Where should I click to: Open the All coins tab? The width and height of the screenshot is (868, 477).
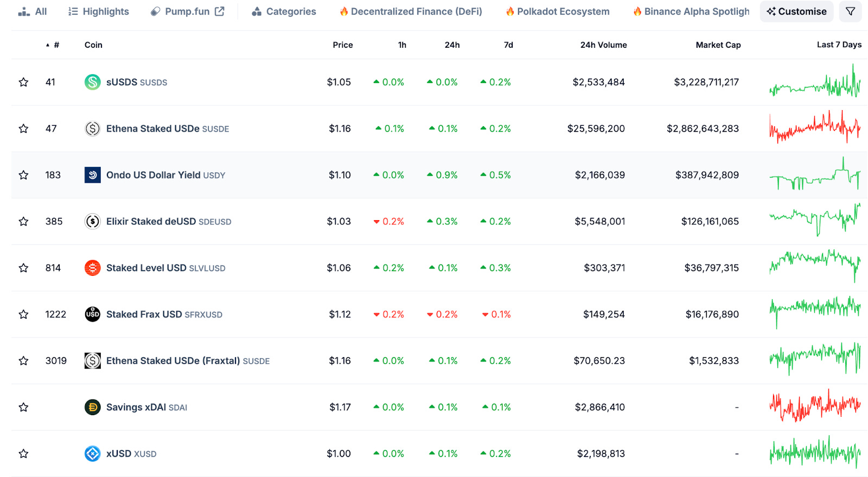click(x=33, y=11)
